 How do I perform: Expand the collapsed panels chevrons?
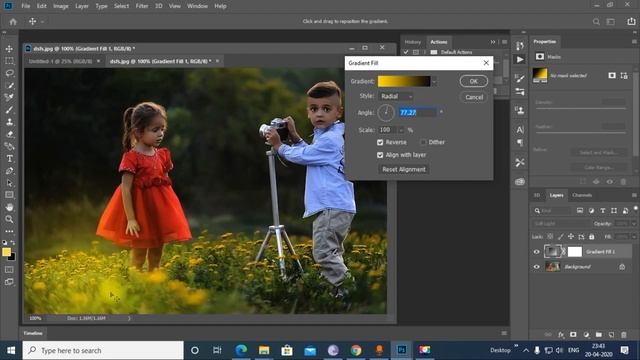click(x=493, y=42)
